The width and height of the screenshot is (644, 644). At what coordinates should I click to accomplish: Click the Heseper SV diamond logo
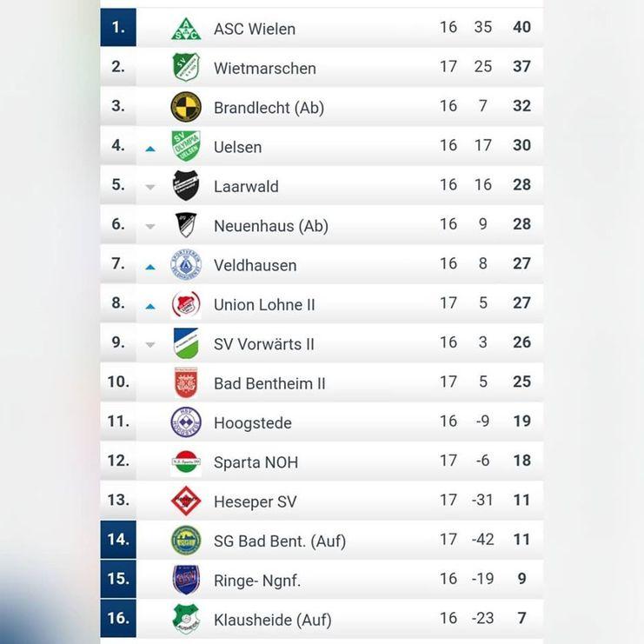click(186, 501)
